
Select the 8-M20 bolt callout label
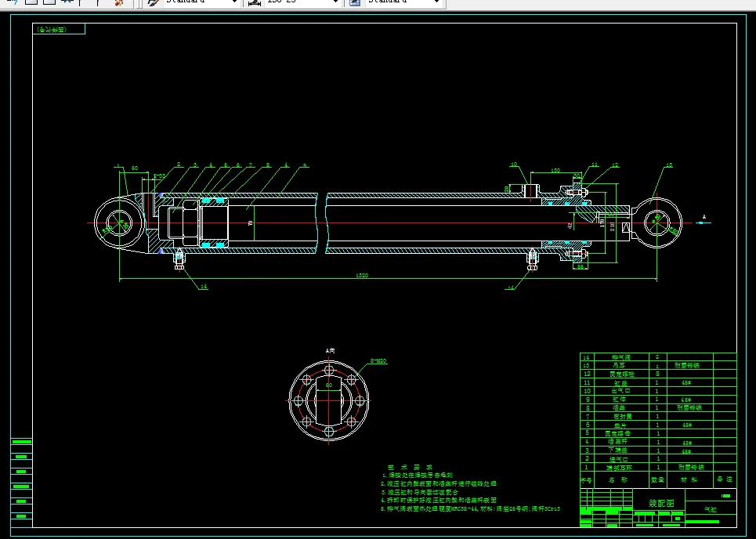point(378,360)
